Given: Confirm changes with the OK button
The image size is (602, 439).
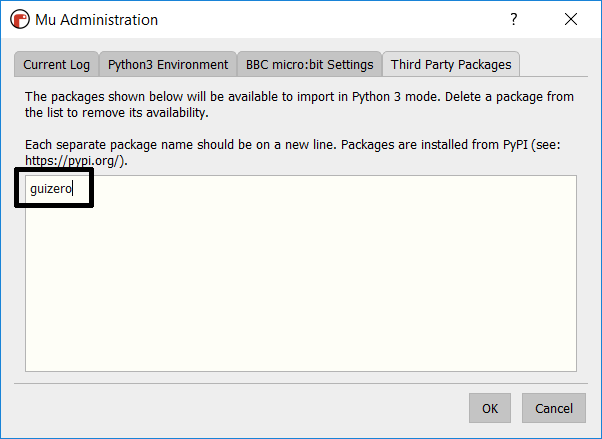Looking at the screenshot, I should tap(490, 408).
